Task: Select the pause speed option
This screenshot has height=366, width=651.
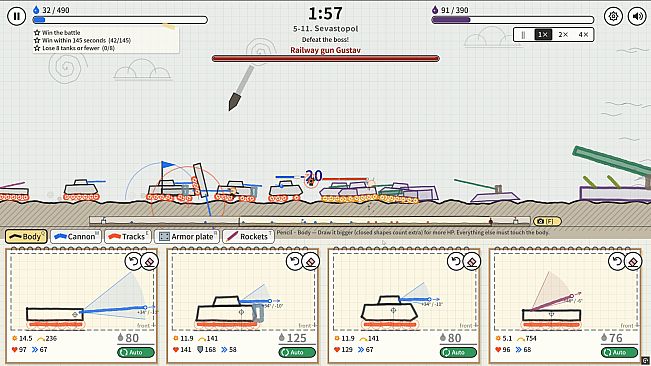Action: (x=523, y=34)
